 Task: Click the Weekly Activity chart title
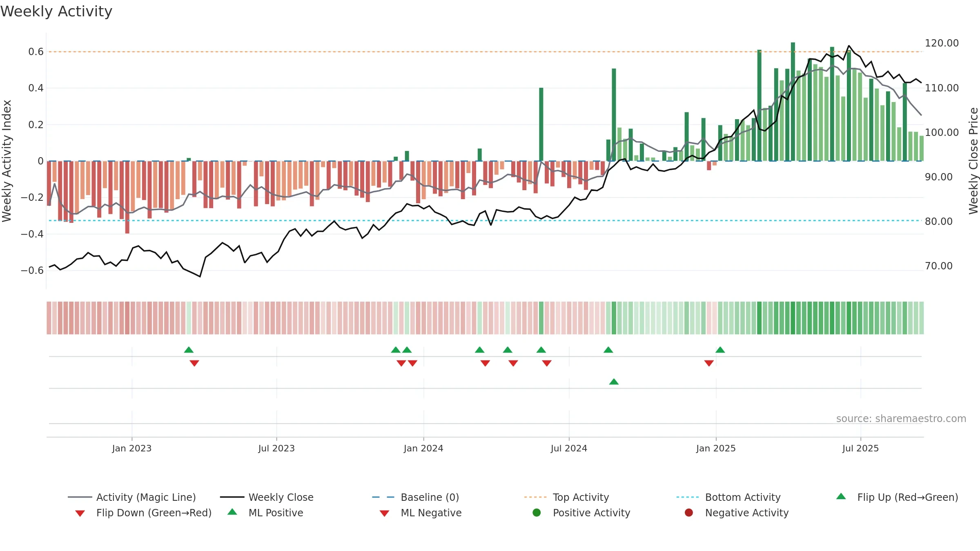[56, 11]
